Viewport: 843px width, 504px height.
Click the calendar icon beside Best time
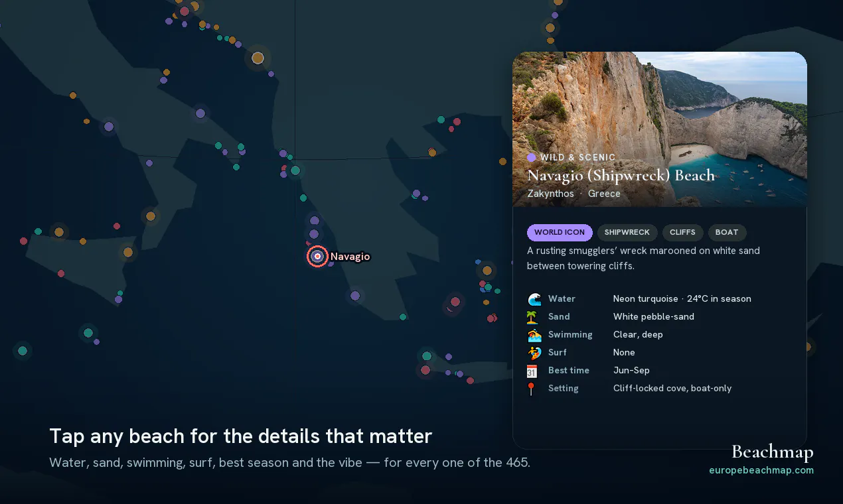tap(532, 371)
